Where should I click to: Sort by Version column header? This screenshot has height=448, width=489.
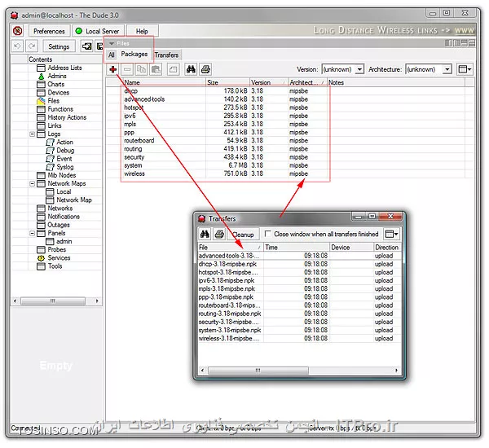(268, 82)
